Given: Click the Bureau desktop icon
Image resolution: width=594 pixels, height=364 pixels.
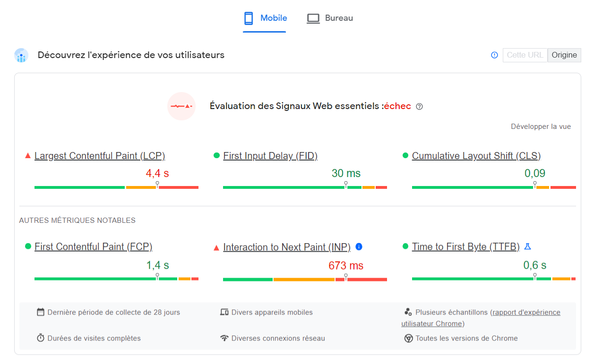Looking at the screenshot, I should tap(313, 17).
